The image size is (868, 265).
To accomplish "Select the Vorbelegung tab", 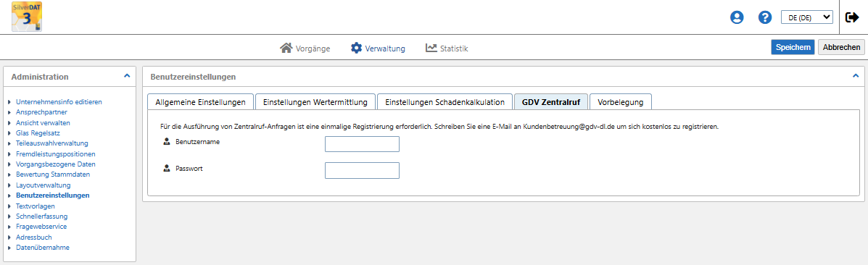I will tap(621, 102).
